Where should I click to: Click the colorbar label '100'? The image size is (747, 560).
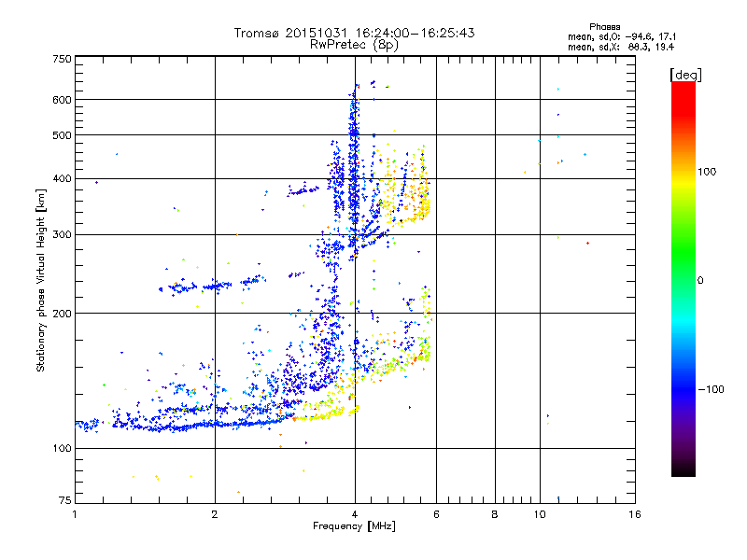[707, 172]
